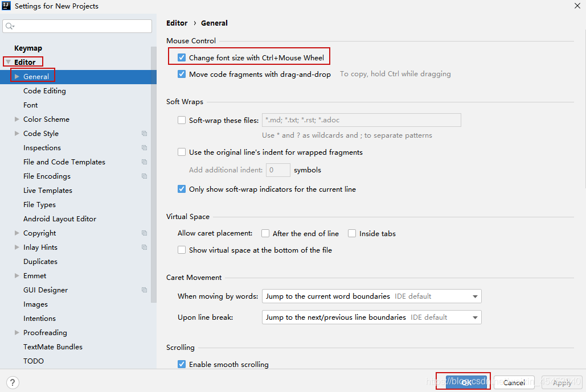Open File Encodings settings page

[x=47, y=176]
